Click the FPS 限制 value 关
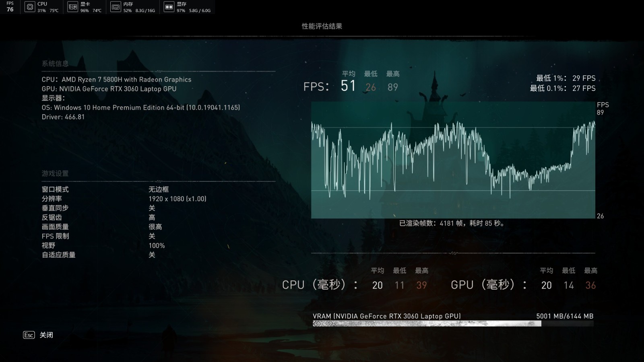Image resolution: width=644 pixels, height=362 pixels. (x=152, y=236)
